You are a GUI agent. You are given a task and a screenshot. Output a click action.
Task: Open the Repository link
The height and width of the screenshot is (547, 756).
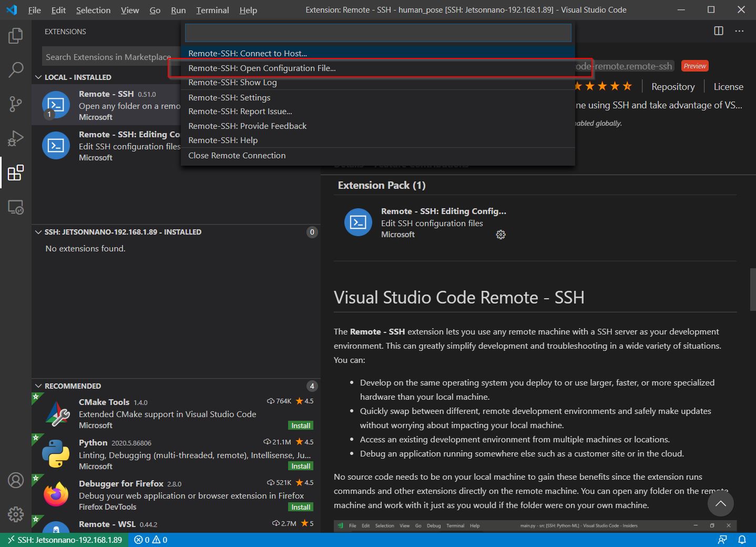(x=673, y=87)
